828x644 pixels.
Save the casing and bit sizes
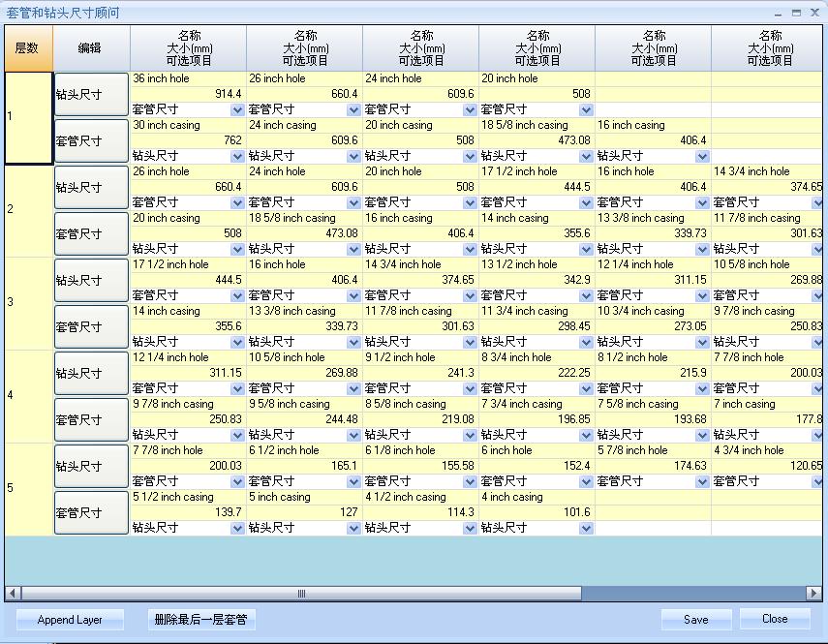click(x=696, y=619)
